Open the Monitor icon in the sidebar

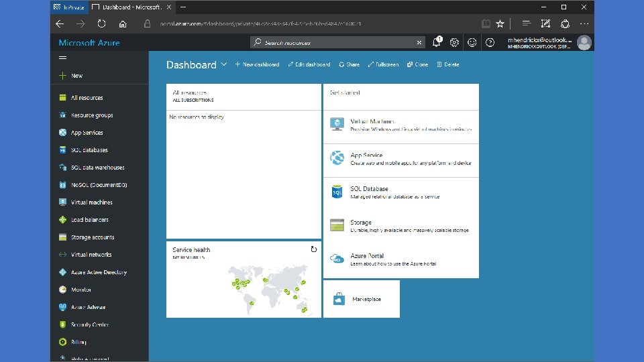point(62,290)
